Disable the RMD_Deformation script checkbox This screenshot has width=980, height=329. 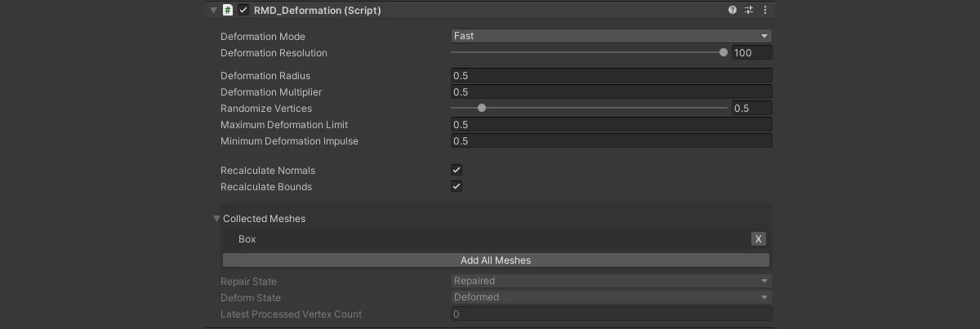click(x=243, y=11)
